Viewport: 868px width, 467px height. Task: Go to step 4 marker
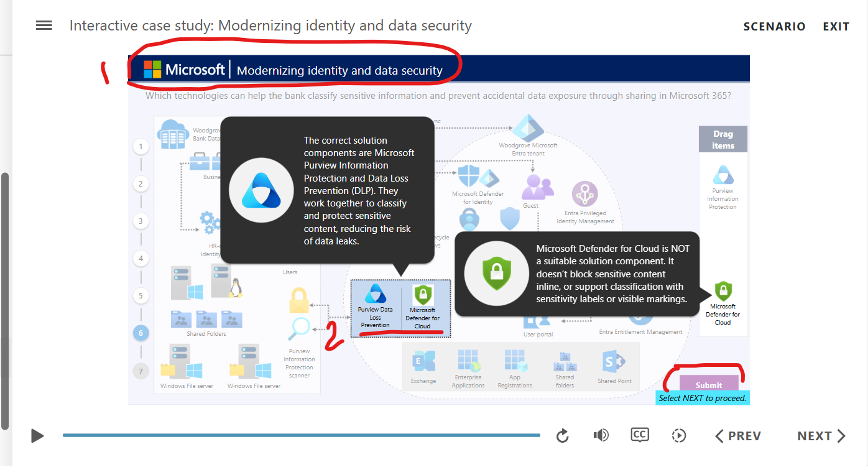click(141, 259)
